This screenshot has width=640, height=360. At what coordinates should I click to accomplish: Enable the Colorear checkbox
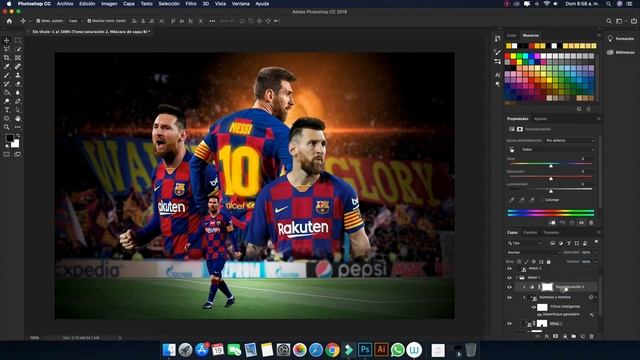coord(542,200)
